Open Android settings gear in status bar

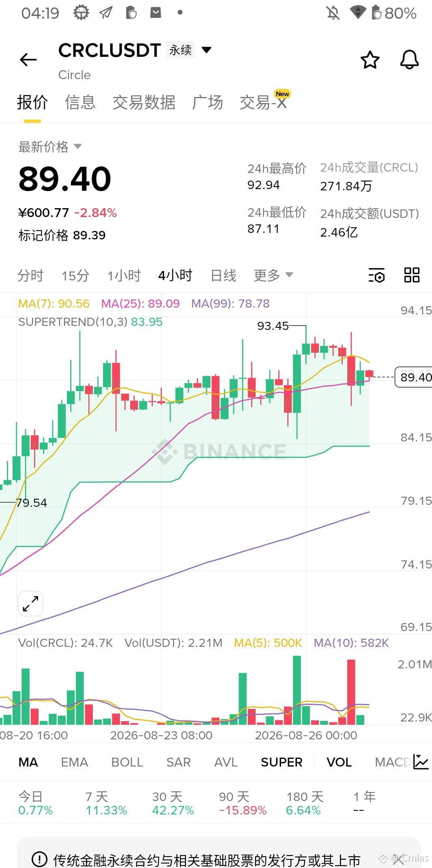(81, 13)
